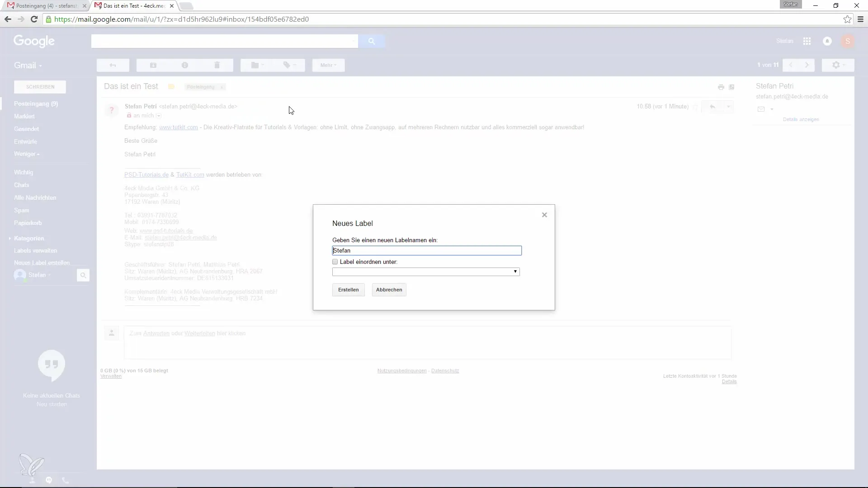The height and width of the screenshot is (488, 868).
Task: Click Abbrechen to cancel label creation
Action: coord(389,290)
